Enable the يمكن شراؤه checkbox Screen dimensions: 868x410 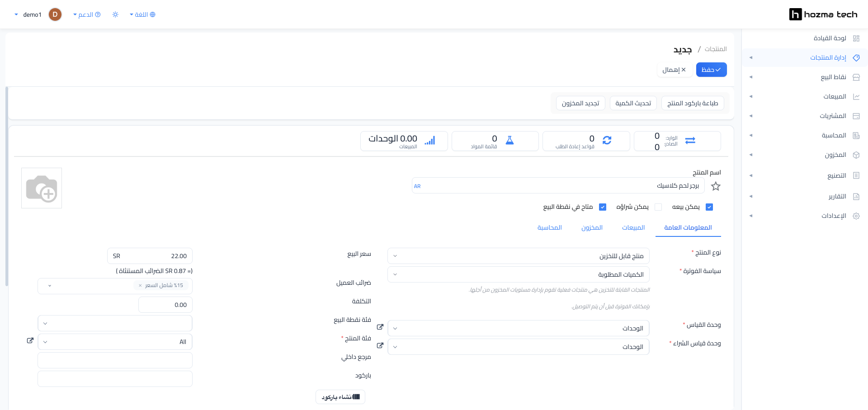coord(658,207)
